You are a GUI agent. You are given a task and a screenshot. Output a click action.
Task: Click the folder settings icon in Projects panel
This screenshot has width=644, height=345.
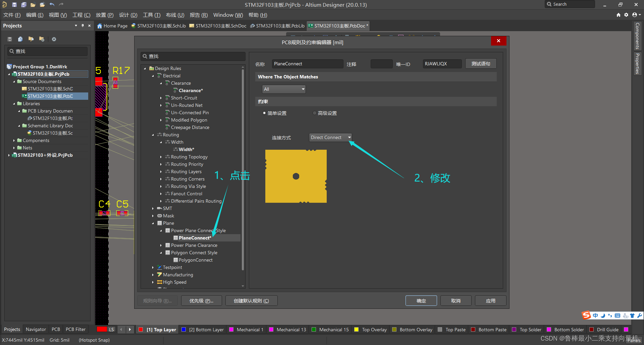coord(42,39)
